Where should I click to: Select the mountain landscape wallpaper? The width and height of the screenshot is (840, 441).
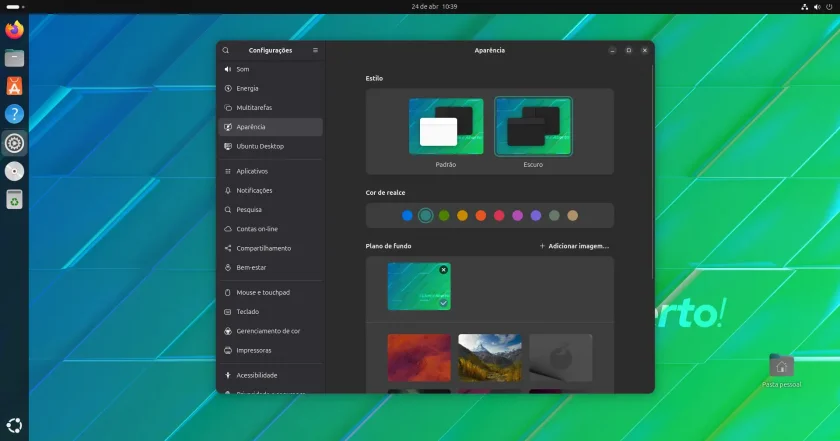pos(490,358)
